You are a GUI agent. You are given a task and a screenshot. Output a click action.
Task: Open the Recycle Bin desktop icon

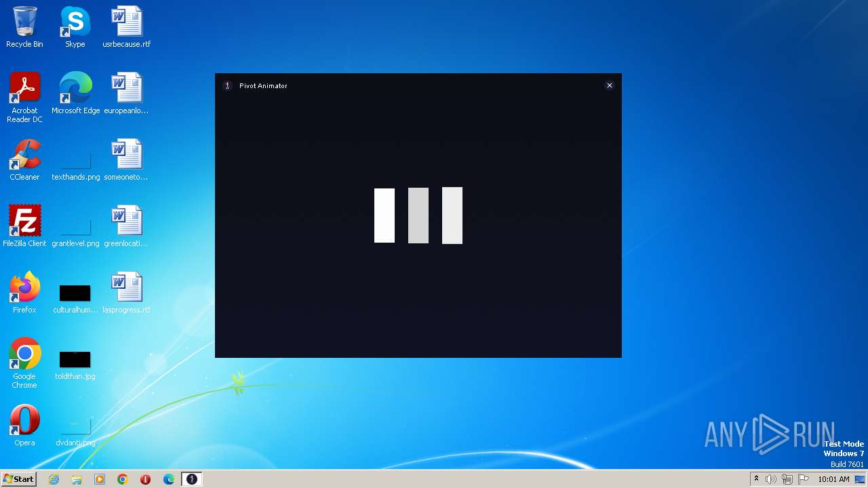24,27
